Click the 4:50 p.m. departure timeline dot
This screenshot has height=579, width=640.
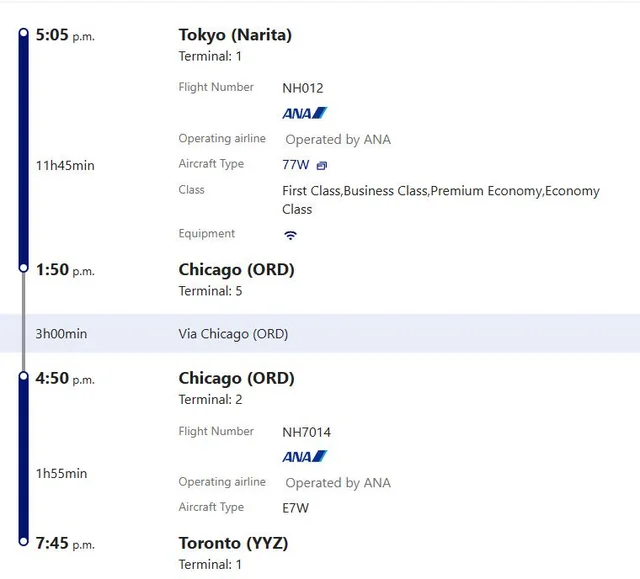tap(23, 377)
